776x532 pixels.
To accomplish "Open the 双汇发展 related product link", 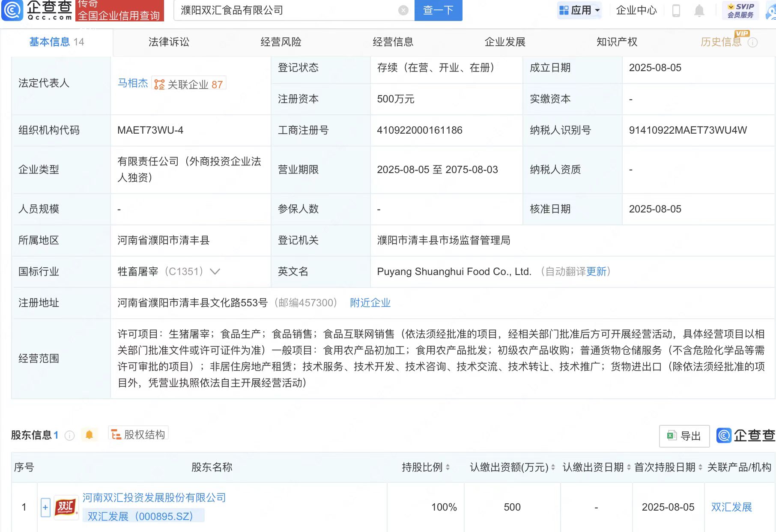I will [731, 507].
